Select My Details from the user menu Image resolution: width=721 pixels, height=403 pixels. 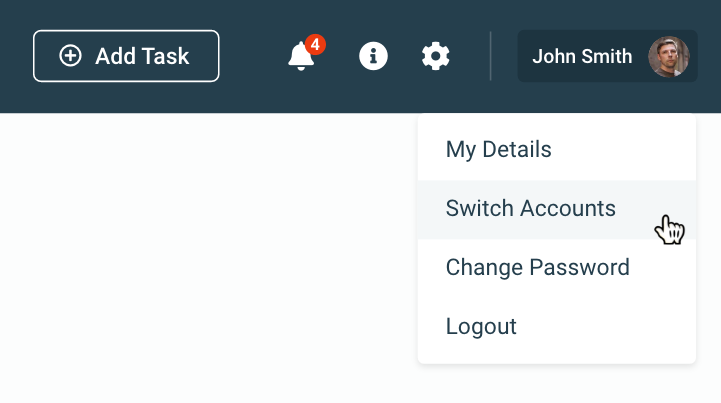[498, 150]
